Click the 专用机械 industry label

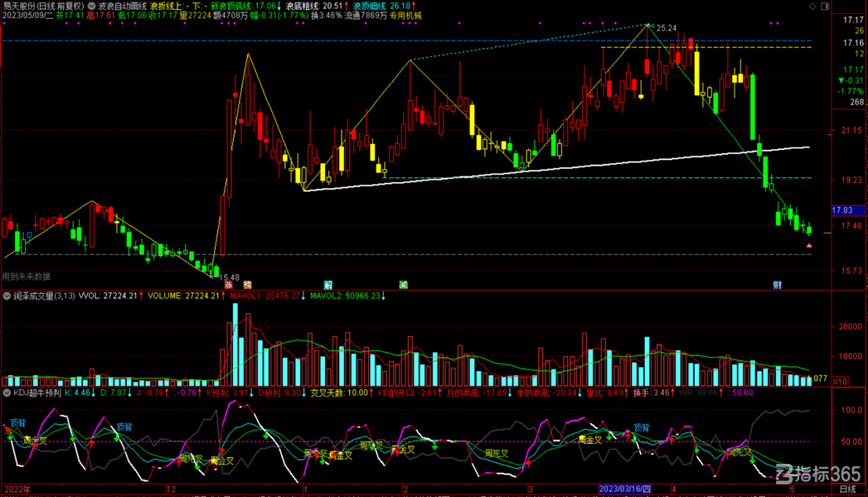tap(405, 16)
